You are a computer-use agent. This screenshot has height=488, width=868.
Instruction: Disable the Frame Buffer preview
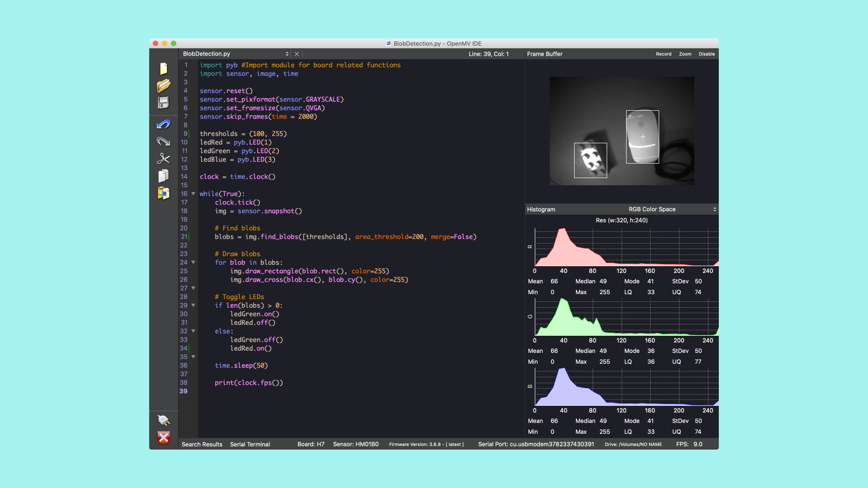[707, 54]
